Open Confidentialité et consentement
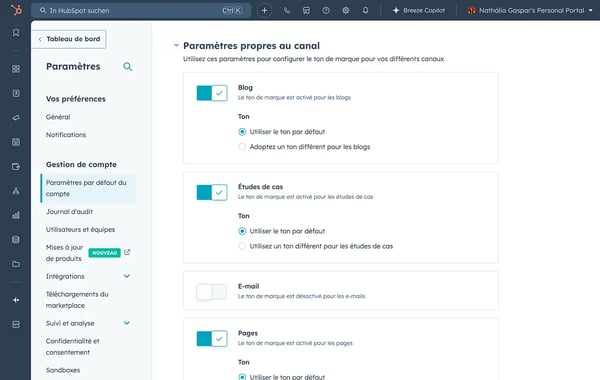 (x=72, y=347)
